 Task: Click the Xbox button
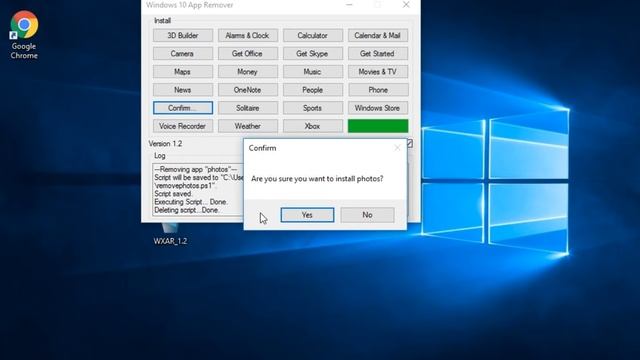[313, 126]
